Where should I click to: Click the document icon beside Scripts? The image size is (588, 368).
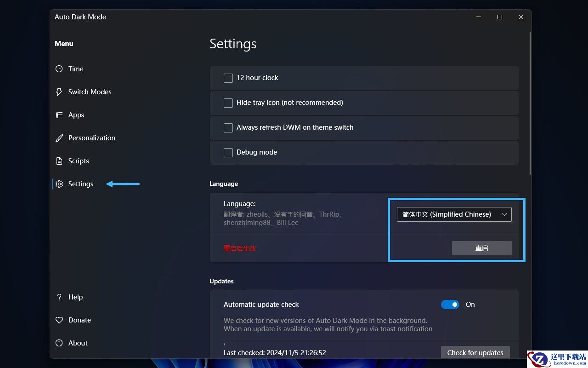[x=59, y=161]
